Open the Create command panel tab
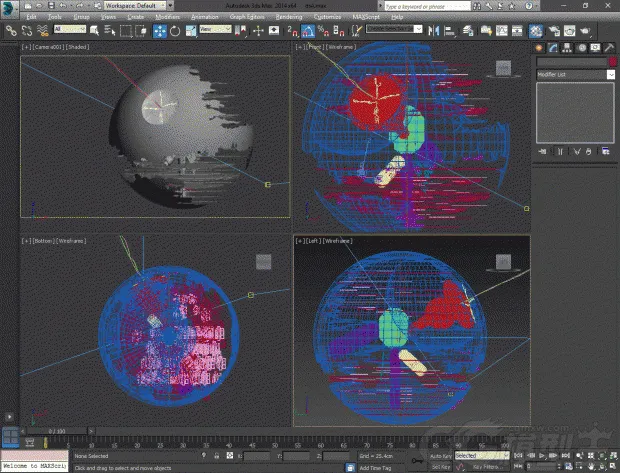 click(x=539, y=48)
